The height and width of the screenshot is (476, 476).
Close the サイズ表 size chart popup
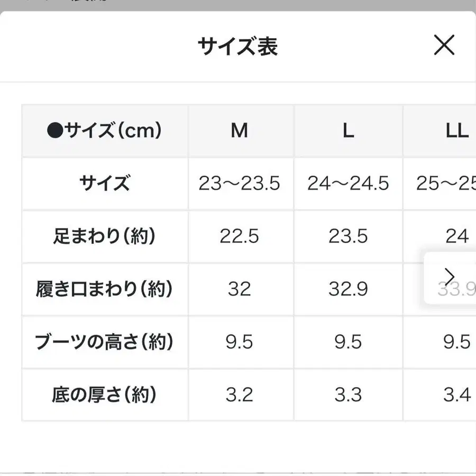[444, 45]
